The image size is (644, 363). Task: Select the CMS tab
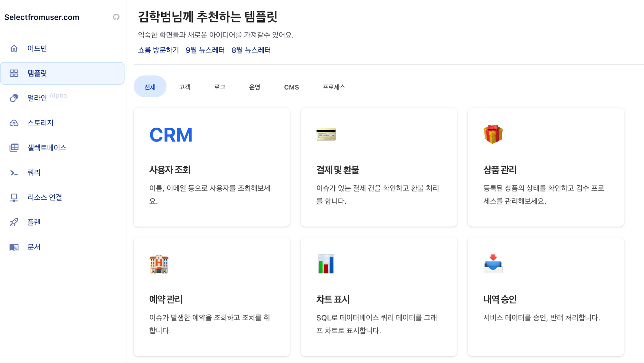coord(291,87)
